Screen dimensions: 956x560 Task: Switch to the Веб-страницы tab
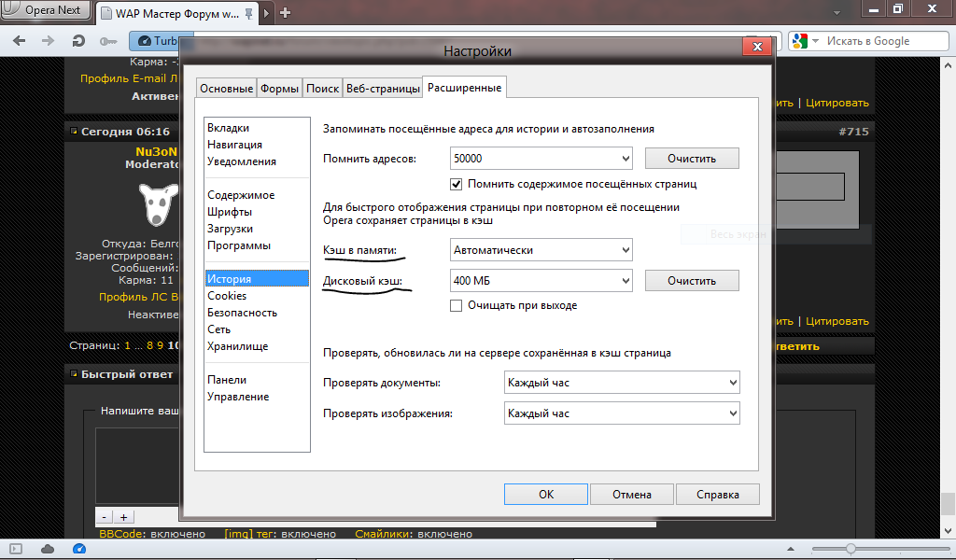click(383, 89)
